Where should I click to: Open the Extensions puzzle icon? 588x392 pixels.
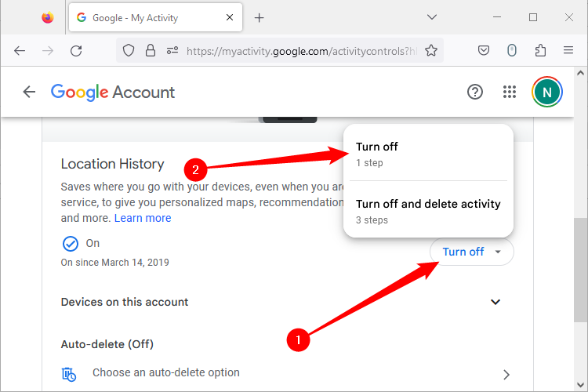(x=540, y=50)
